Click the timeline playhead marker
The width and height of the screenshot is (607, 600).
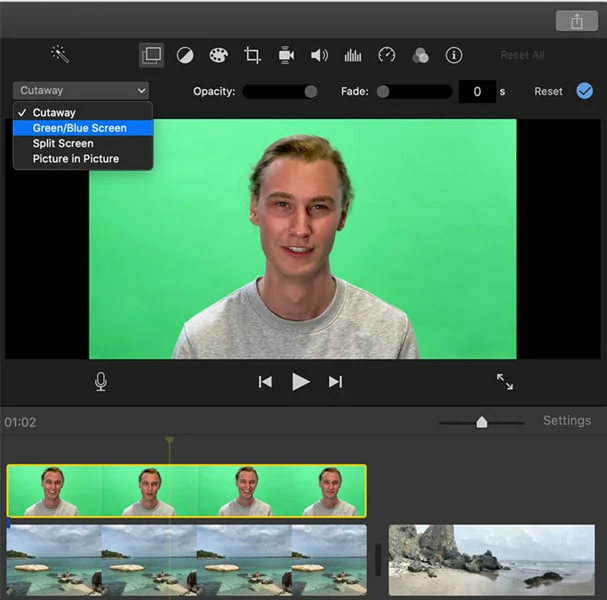(x=170, y=440)
